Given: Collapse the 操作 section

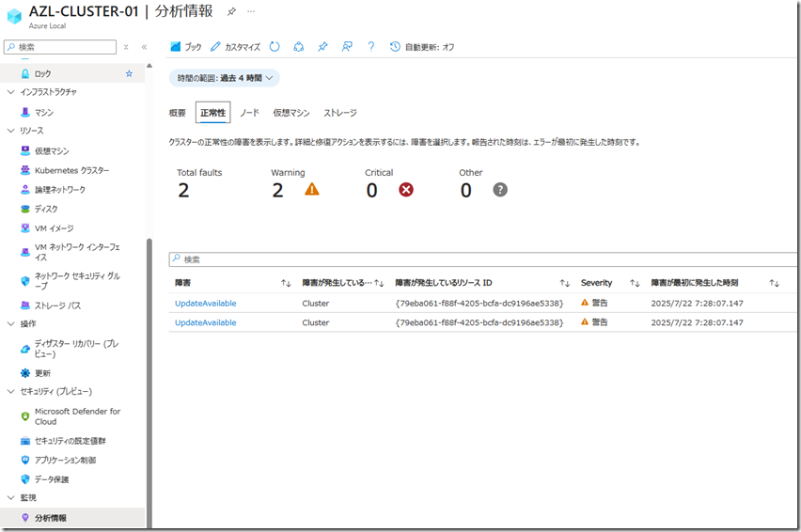Looking at the screenshot, I should (x=10, y=323).
